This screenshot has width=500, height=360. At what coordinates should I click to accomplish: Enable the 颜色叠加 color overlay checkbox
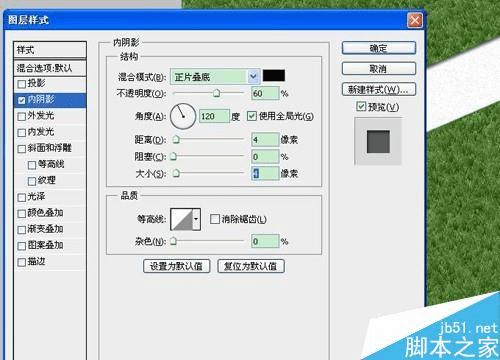point(22,213)
